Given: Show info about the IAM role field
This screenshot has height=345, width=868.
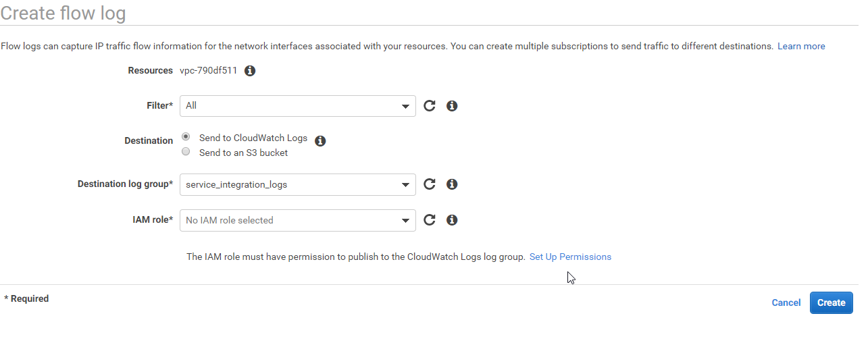Looking at the screenshot, I should coord(452,220).
